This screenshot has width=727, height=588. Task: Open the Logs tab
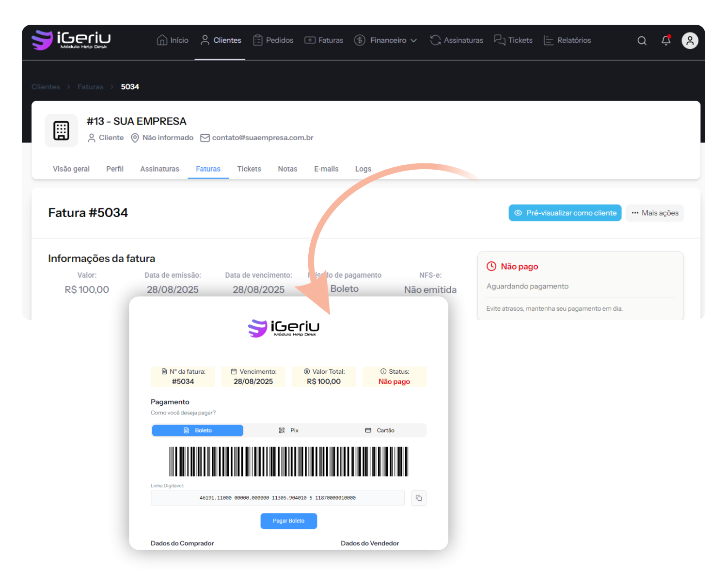pos(363,169)
